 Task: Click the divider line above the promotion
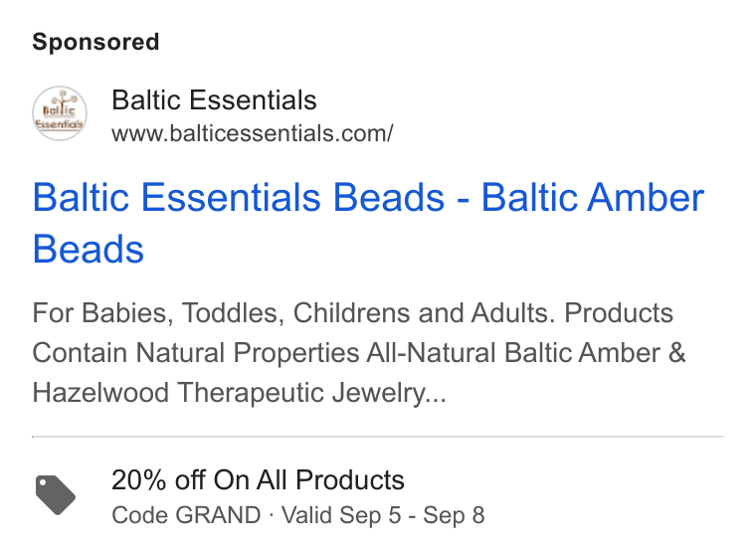(378, 437)
